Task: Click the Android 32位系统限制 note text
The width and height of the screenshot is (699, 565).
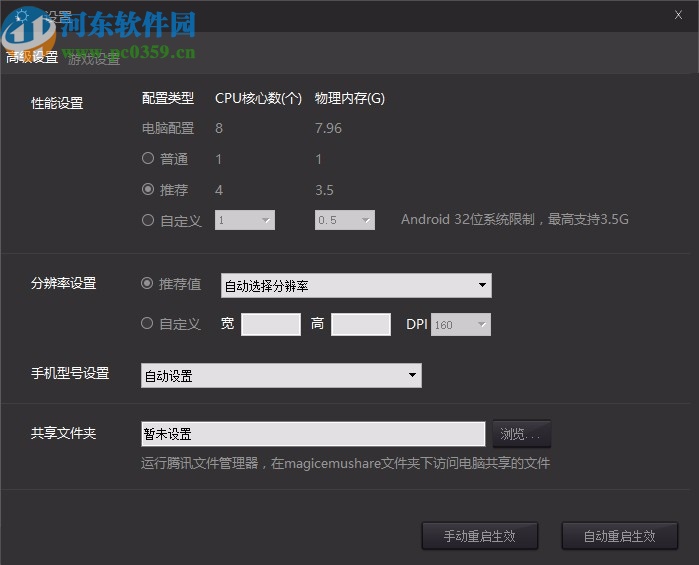Action: [515, 219]
